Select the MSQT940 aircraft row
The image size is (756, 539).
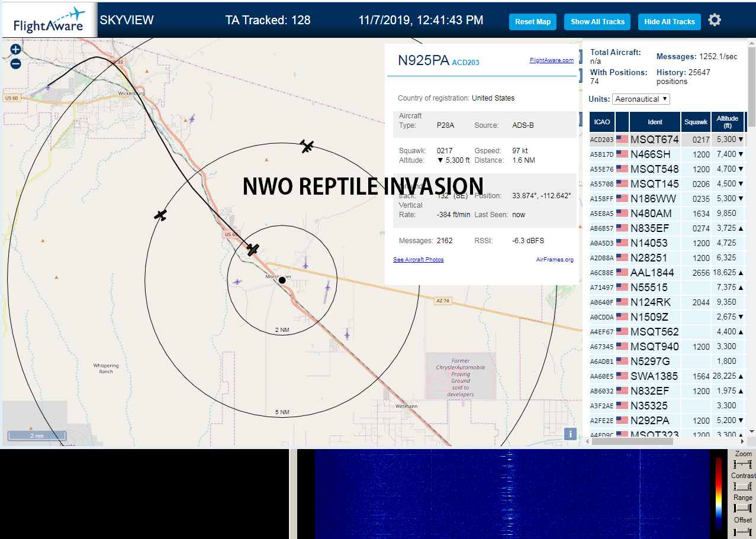(x=667, y=347)
